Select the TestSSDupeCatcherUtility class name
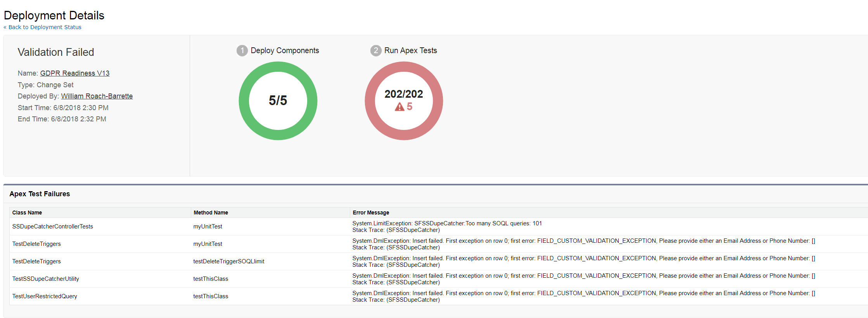Screen dimensions: 868x318 (46, 279)
